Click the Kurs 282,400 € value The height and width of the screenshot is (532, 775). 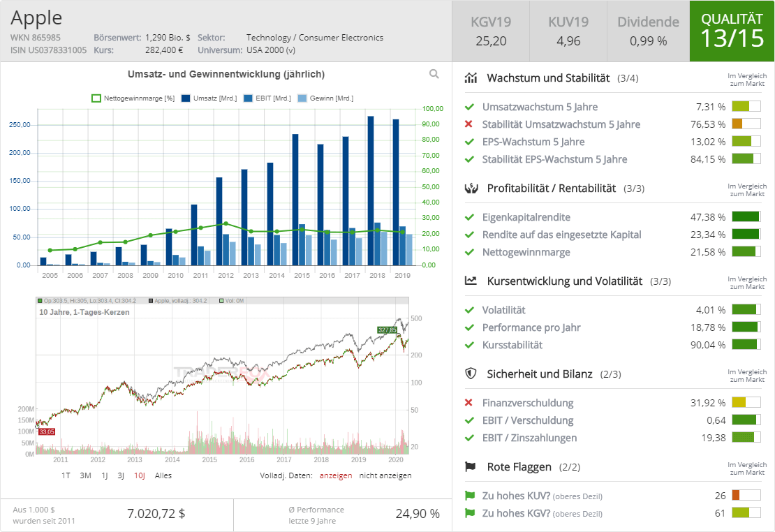pos(164,50)
